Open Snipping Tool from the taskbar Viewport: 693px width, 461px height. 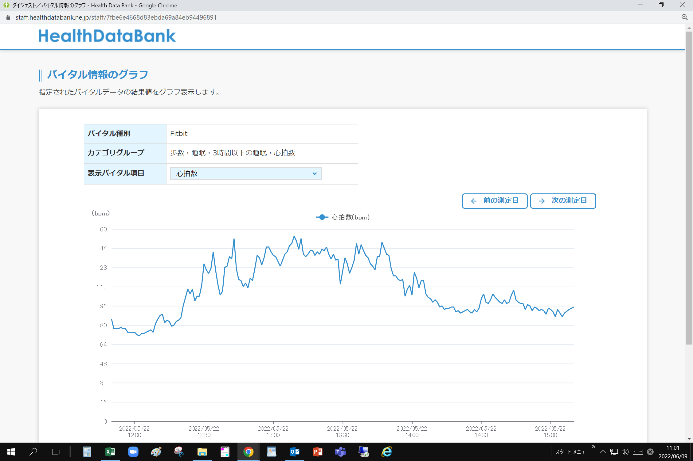click(x=179, y=452)
